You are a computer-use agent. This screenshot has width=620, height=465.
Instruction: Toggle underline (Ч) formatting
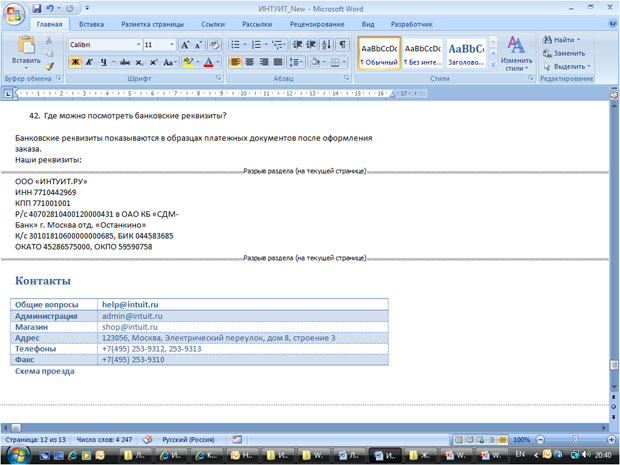pos(104,62)
